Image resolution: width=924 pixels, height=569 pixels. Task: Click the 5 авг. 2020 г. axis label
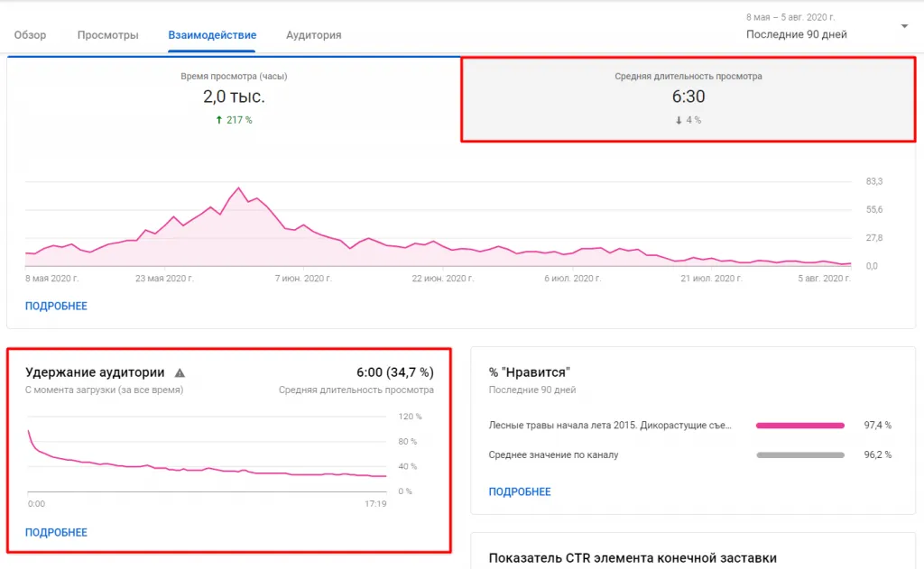[825, 278]
